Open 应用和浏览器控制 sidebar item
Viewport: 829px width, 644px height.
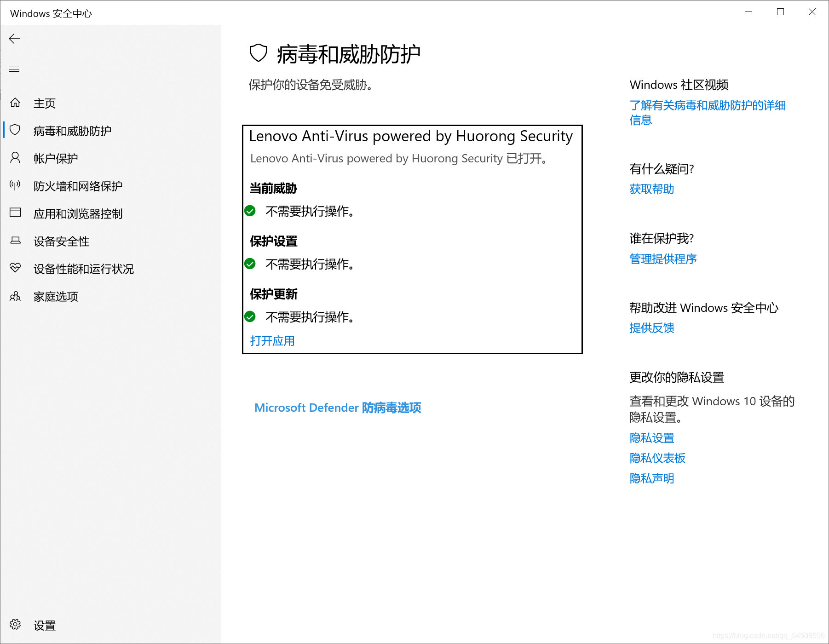(x=78, y=214)
